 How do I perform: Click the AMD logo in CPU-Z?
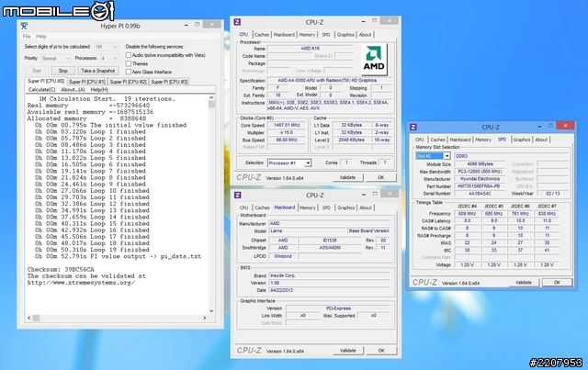(374, 60)
